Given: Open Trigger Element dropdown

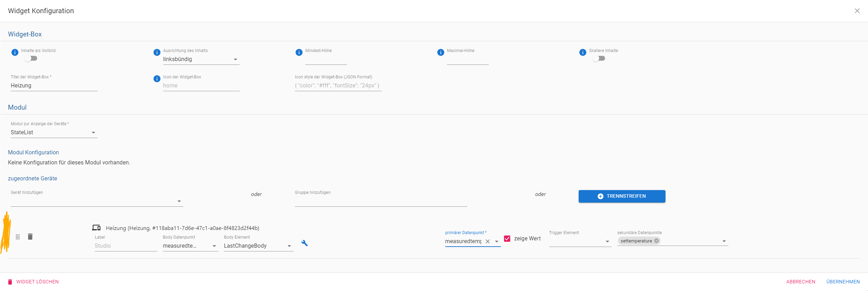Looking at the screenshot, I should (x=580, y=241).
